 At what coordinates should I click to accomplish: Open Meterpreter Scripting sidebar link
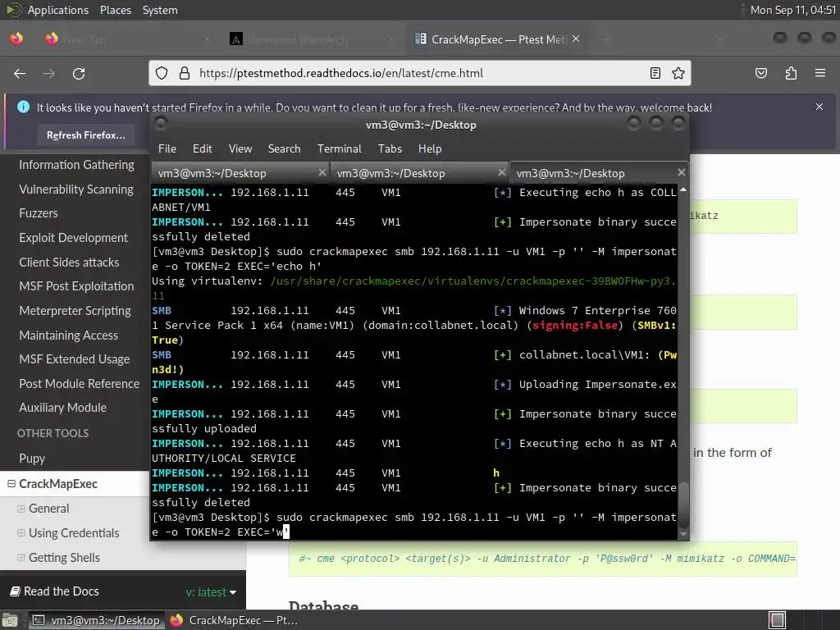(75, 311)
